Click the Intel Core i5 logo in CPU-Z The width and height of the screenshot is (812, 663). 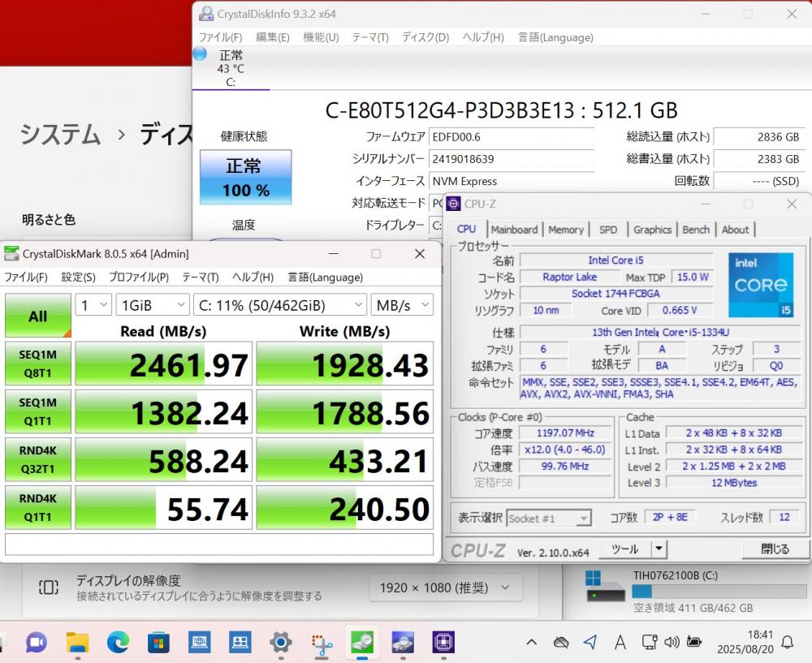pos(761,285)
